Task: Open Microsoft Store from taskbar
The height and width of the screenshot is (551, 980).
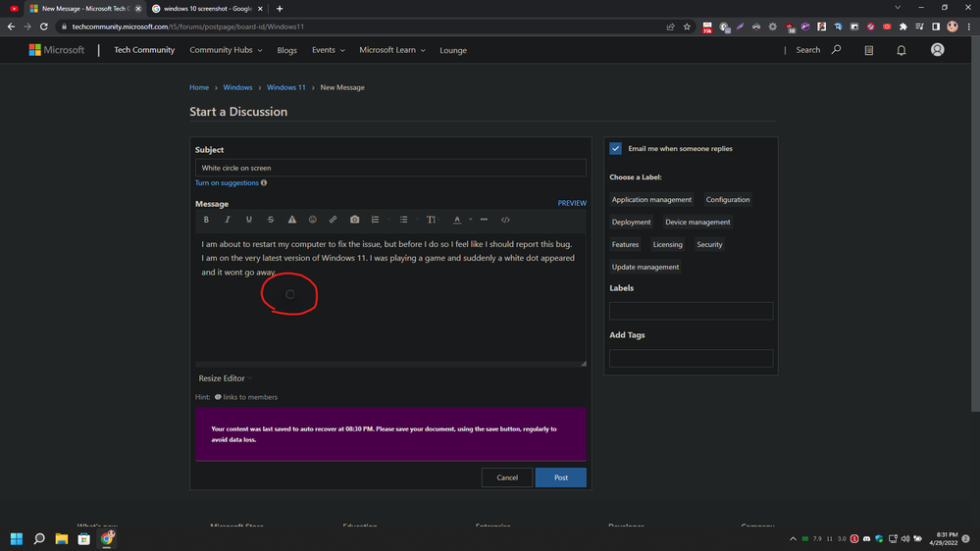Action: [83, 538]
